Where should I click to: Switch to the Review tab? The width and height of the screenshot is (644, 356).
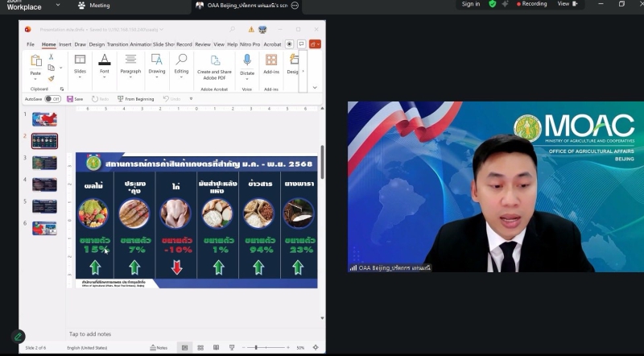pos(202,44)
